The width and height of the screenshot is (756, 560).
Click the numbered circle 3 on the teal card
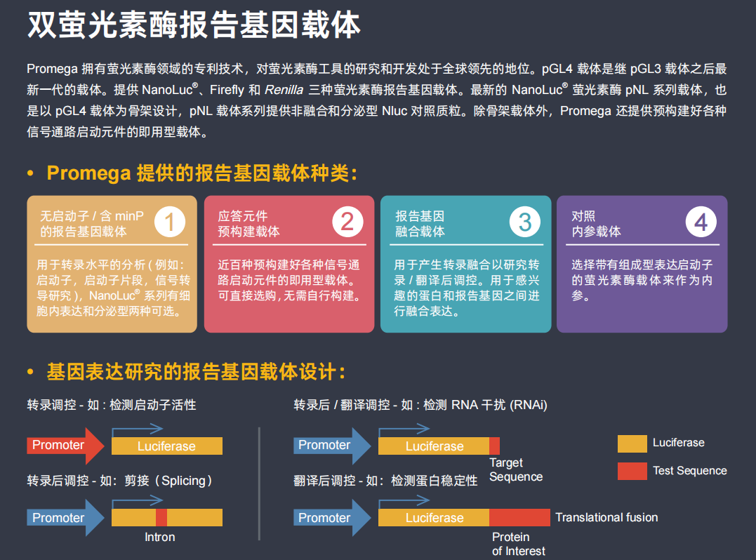pos(525,222)
